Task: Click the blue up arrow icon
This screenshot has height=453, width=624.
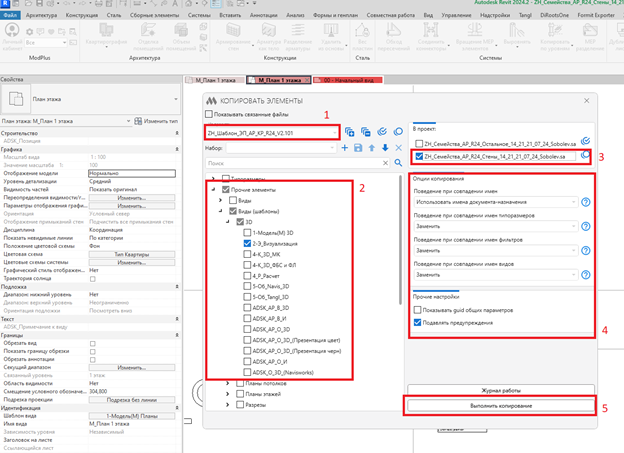Action: [372, 148]
